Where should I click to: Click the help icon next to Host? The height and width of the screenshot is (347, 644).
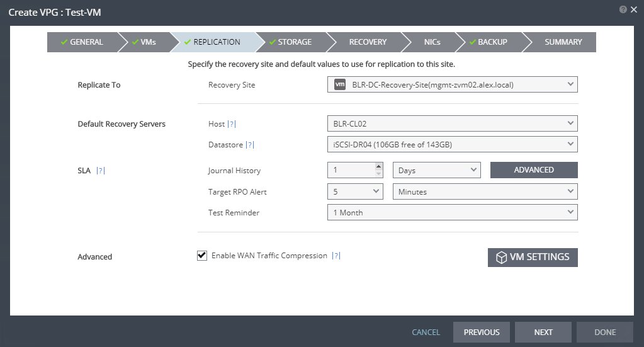tap(232, 124)
